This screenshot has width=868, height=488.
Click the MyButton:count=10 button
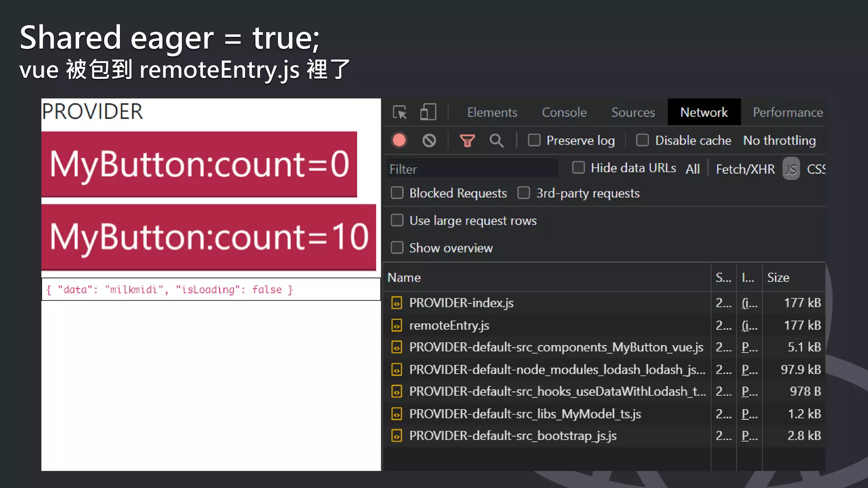(209, 237)
